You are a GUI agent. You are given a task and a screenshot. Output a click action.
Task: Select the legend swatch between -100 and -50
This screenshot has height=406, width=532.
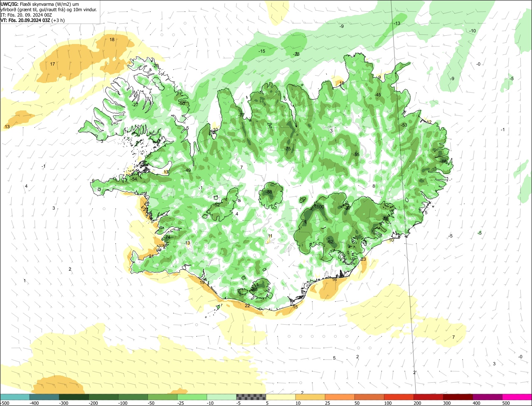[x=133, y=397]
